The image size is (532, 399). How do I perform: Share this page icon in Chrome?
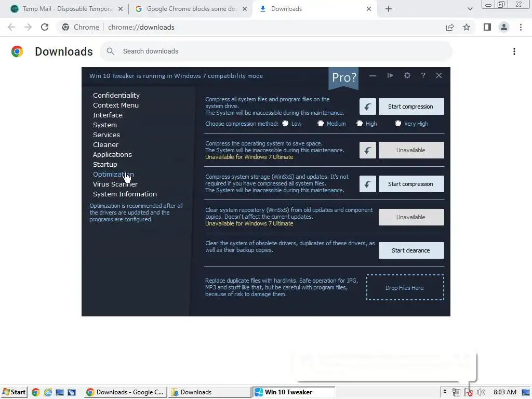pyautogui.click(x=450, y=27)
